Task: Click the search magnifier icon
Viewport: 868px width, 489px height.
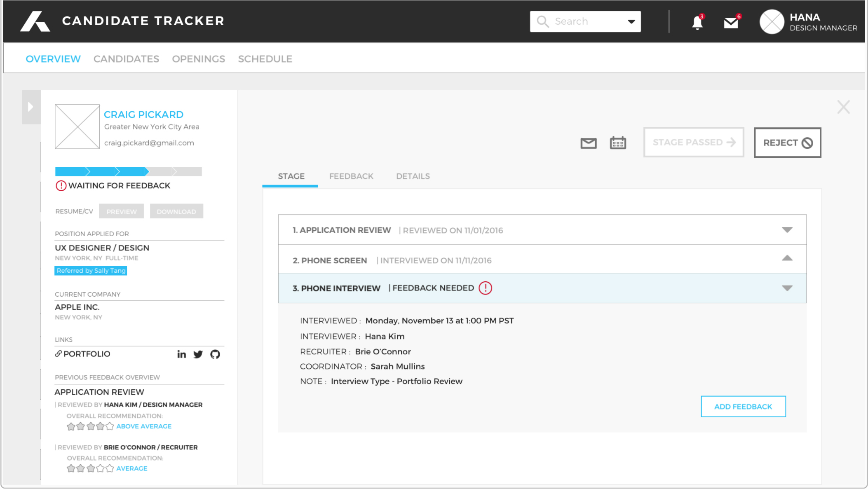Action: (x=543, y=21)
